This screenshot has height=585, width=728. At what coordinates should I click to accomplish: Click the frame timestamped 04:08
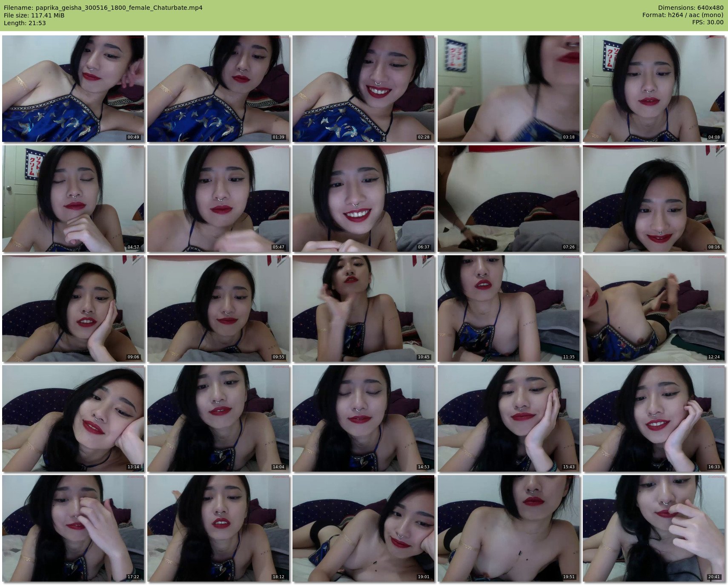tap(653, 89)
